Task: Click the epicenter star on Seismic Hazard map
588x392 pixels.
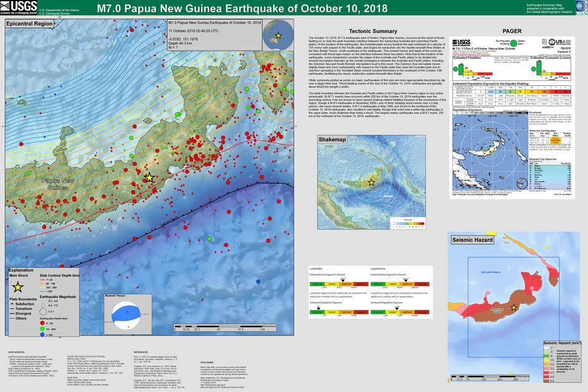Action: [x=513, y=307]
